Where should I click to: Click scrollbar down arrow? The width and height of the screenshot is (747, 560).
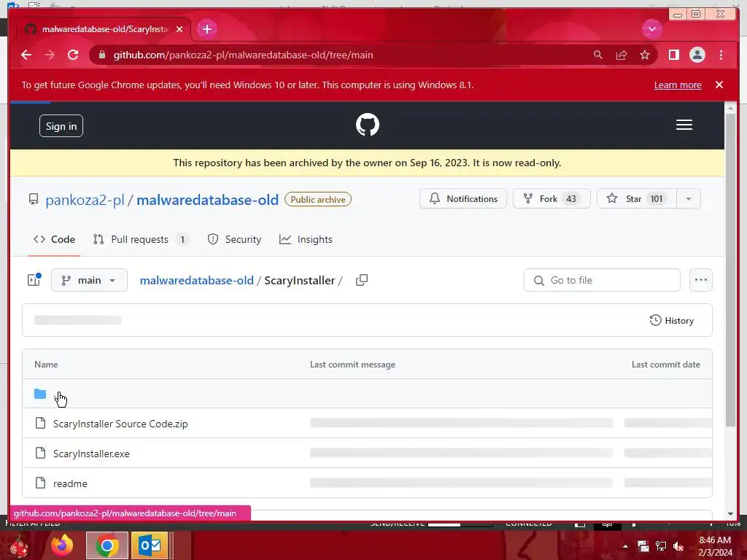point(730,514)
